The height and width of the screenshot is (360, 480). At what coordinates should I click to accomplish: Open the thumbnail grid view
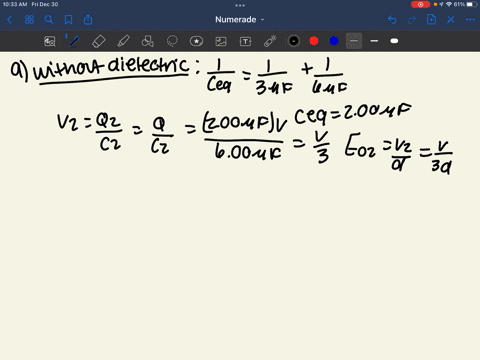pos(29,20)
